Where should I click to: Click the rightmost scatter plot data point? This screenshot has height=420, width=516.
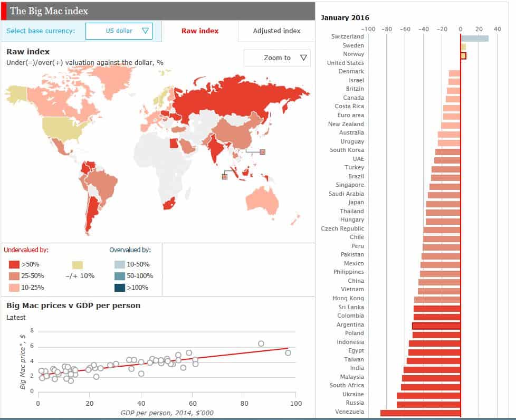[x=288, y=352]
